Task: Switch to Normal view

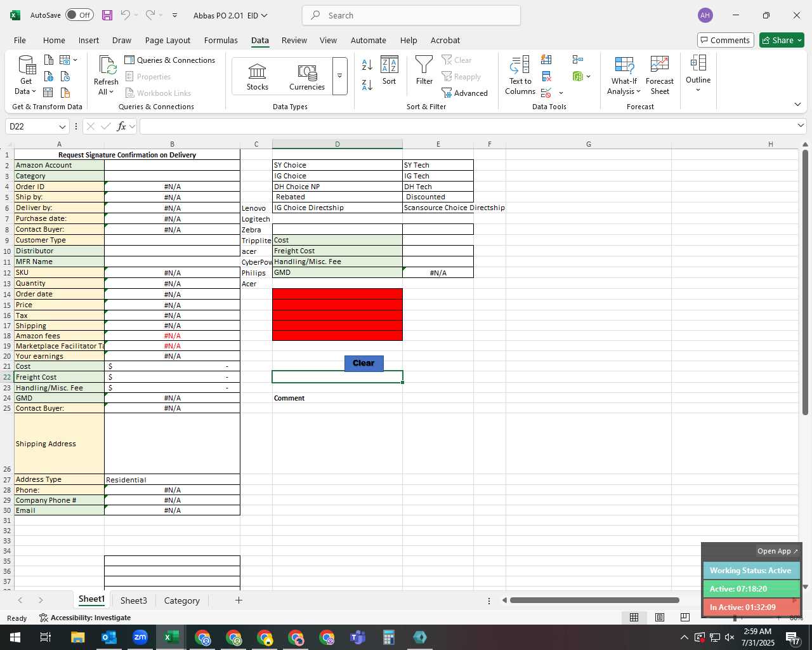Action: 634,618
